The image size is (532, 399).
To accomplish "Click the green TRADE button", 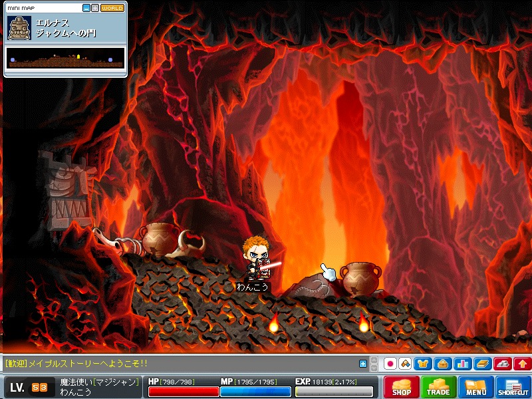I will (x=439, y=387).
